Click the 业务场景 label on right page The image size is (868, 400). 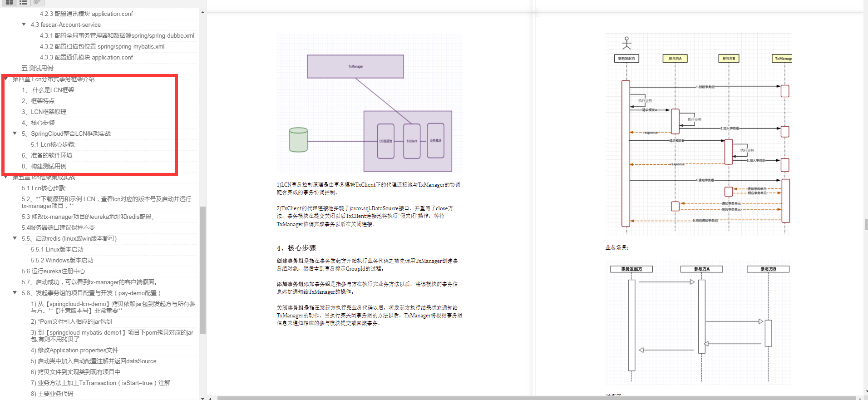pos(617,247)
